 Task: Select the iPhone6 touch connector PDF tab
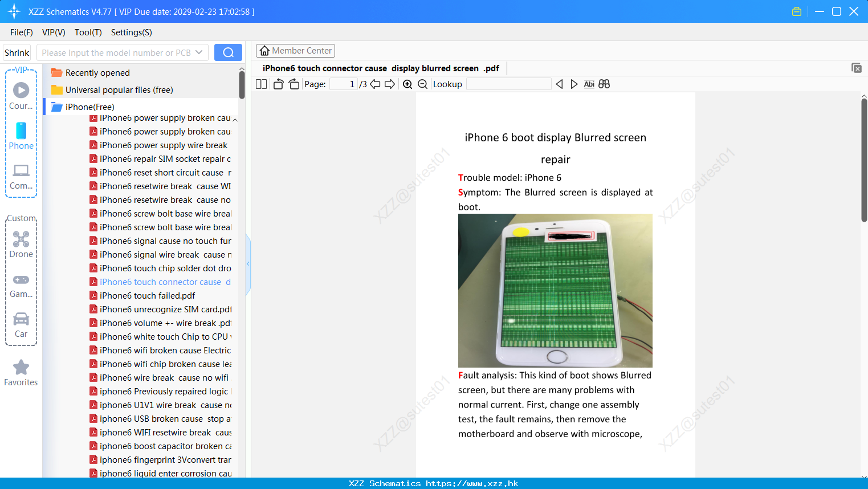pos(381,68)
